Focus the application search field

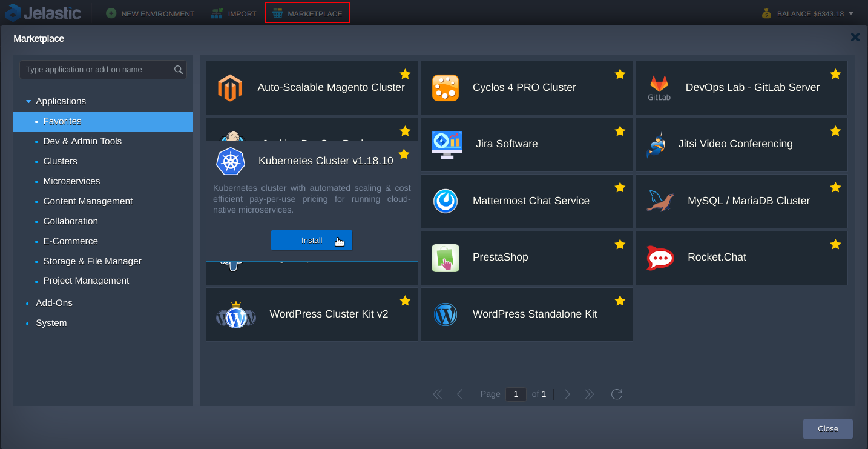pos(103,70)
